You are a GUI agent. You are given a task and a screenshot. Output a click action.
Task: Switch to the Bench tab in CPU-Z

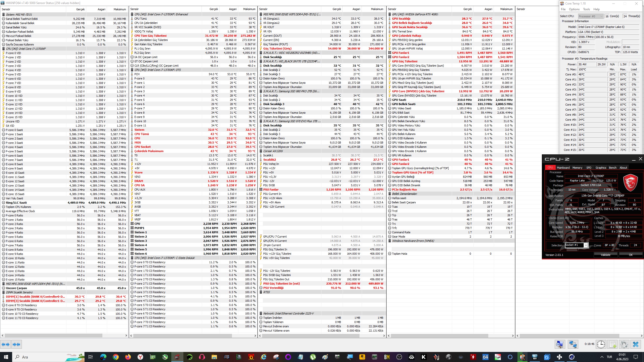tap(613, 168)
